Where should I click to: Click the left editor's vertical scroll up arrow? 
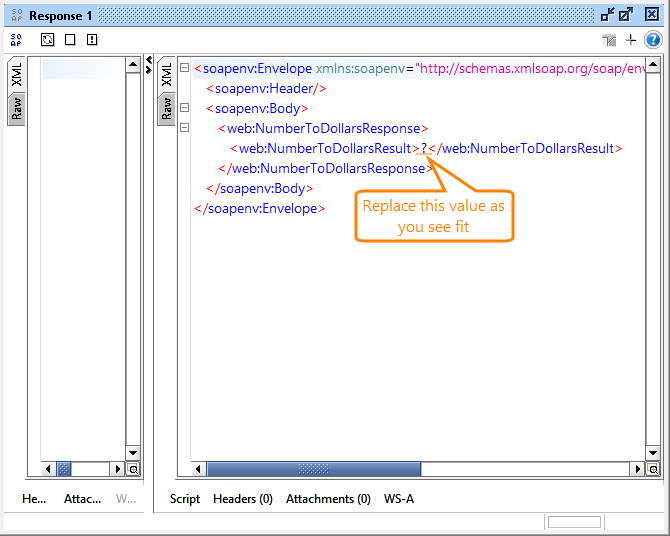[133, 65]
